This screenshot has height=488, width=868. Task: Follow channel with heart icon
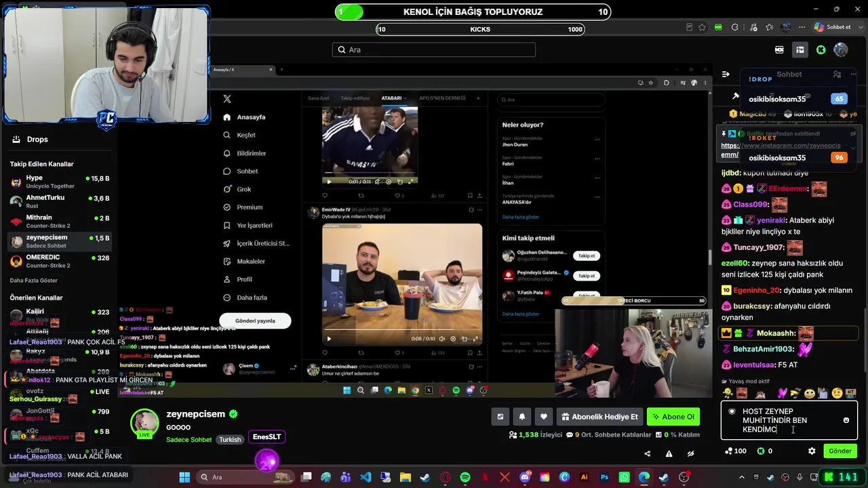pyautogui.click(x=543, y=417)
